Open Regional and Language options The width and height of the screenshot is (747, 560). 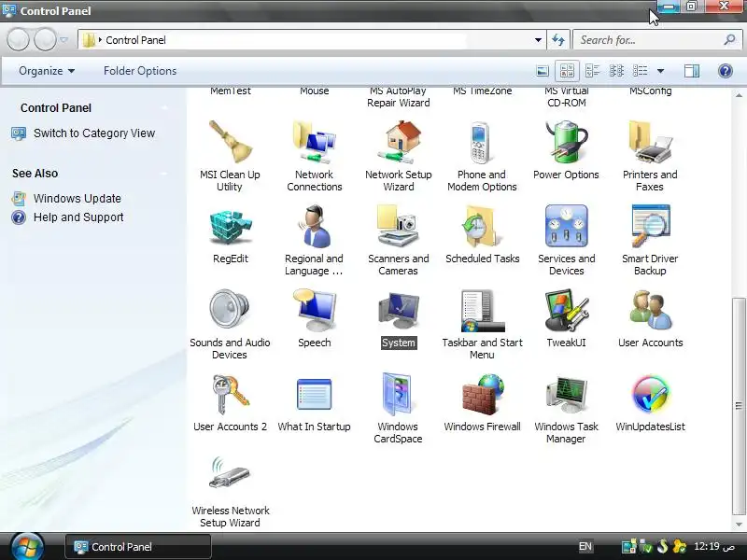314,240
